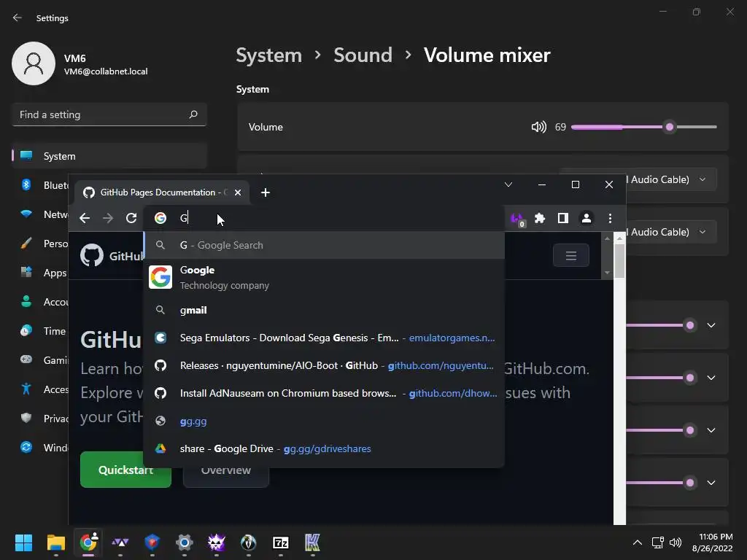Viewport: 747px width, 560px height.
Task: Open the Network sidebar icon in Settings
Action: [x=26, y=214]
